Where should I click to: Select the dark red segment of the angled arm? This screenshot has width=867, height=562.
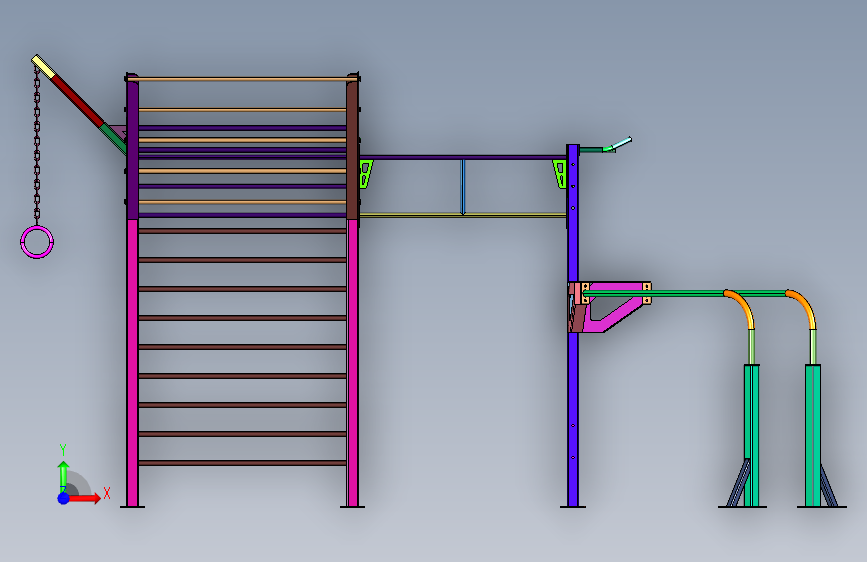(78, 101)
